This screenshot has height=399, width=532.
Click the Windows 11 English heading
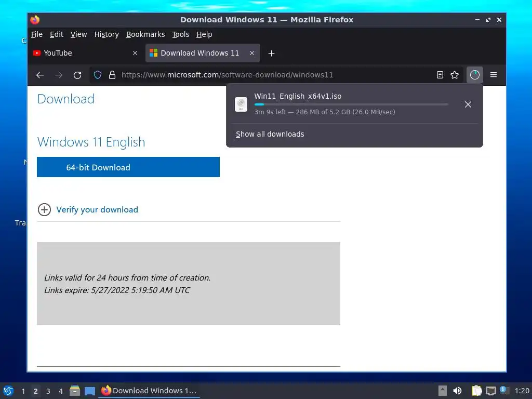point(91,142)
